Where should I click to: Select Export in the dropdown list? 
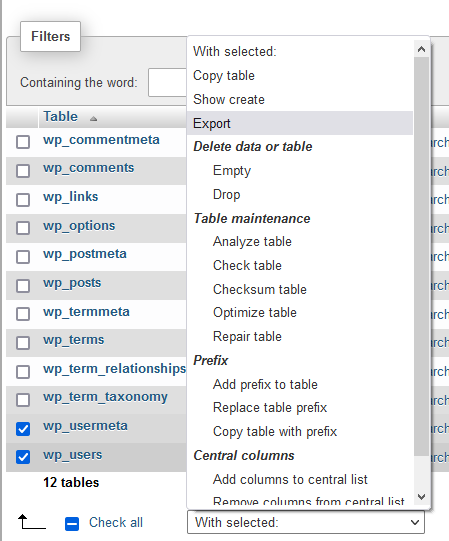[300, 123]
